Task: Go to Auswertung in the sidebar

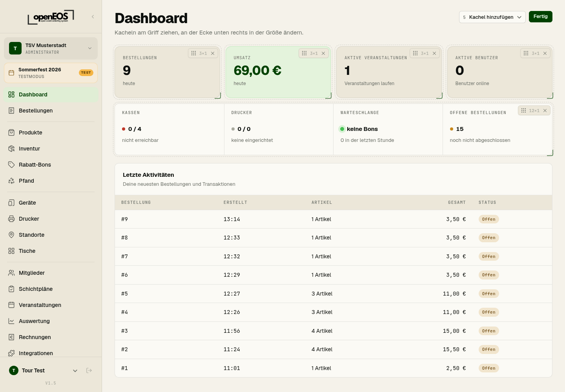Action: 51,321
